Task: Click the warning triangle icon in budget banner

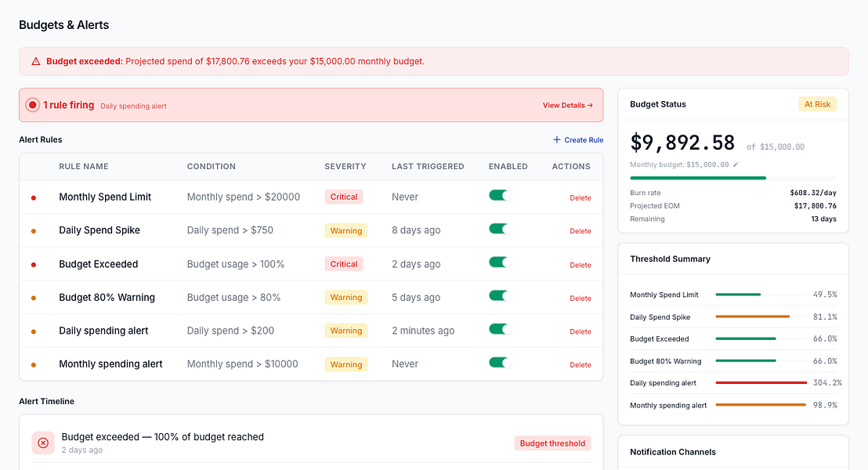Action: [x=35, y=61]
